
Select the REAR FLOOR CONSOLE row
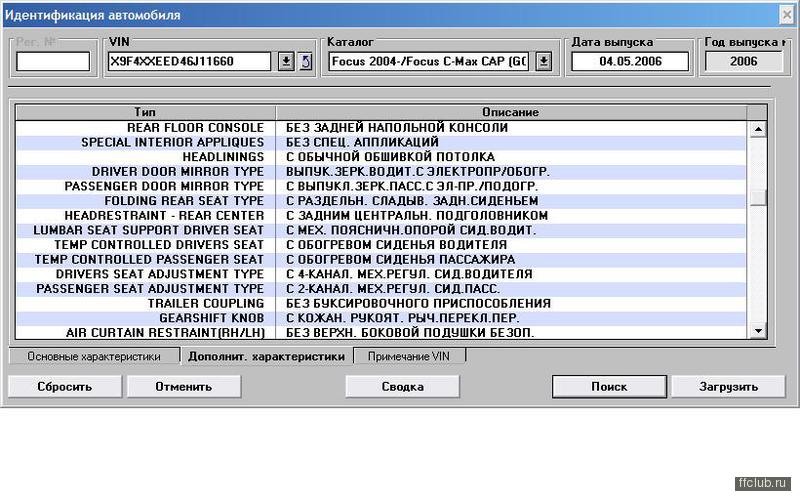381,128
